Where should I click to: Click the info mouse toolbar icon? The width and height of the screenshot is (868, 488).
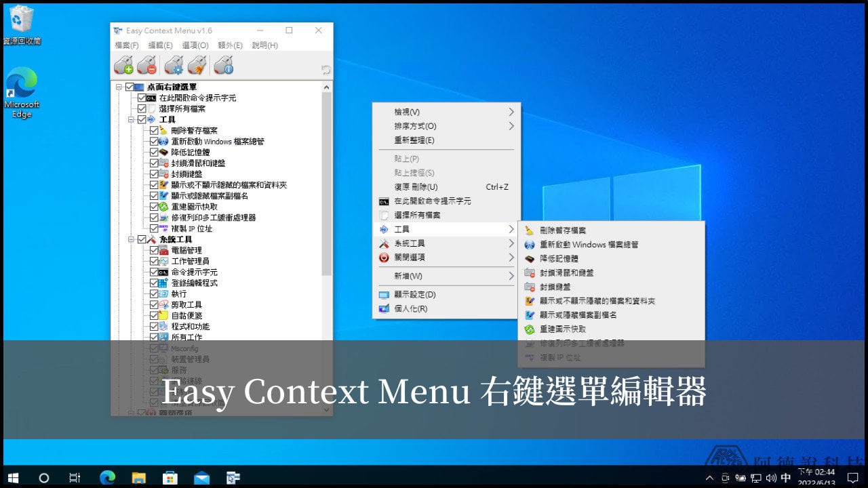point(222,65)
